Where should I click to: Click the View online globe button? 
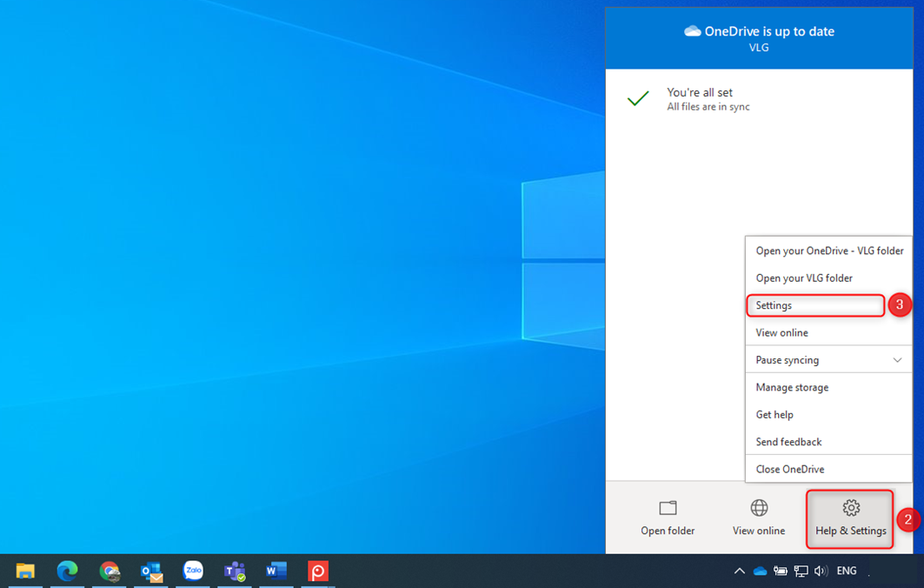(x=759, y=518)
